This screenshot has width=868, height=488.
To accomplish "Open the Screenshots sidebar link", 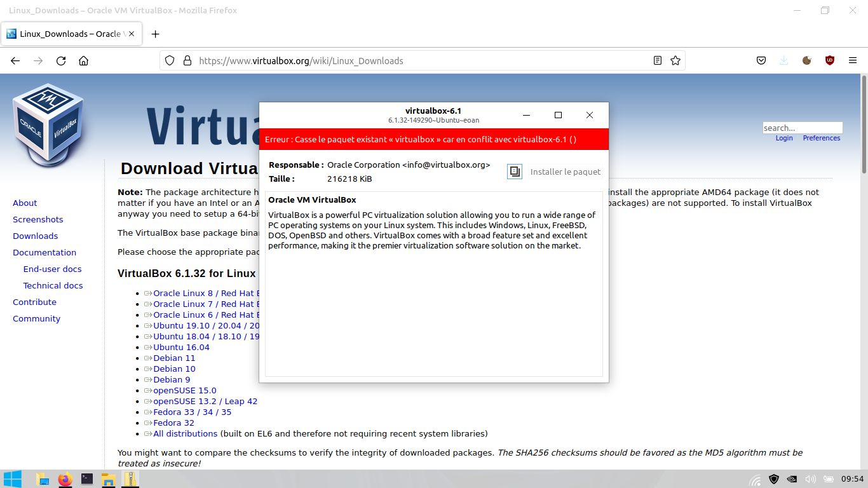I will tap(38, 219).
